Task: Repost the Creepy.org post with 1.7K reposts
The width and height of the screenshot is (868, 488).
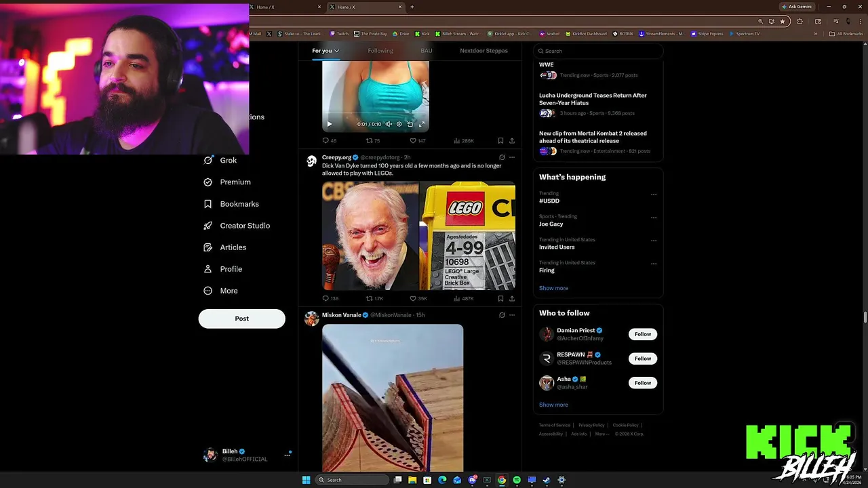Action: pyautogui.click(x=375, y=298)
